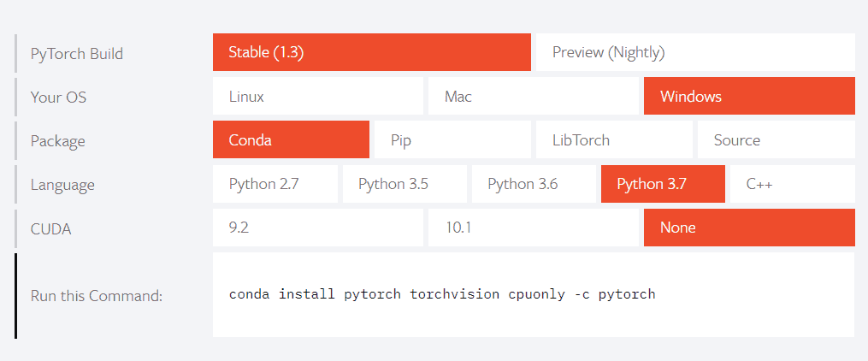Choose Preview (Nightly) build
868x361 pixels.
click(x=695, y=52)
